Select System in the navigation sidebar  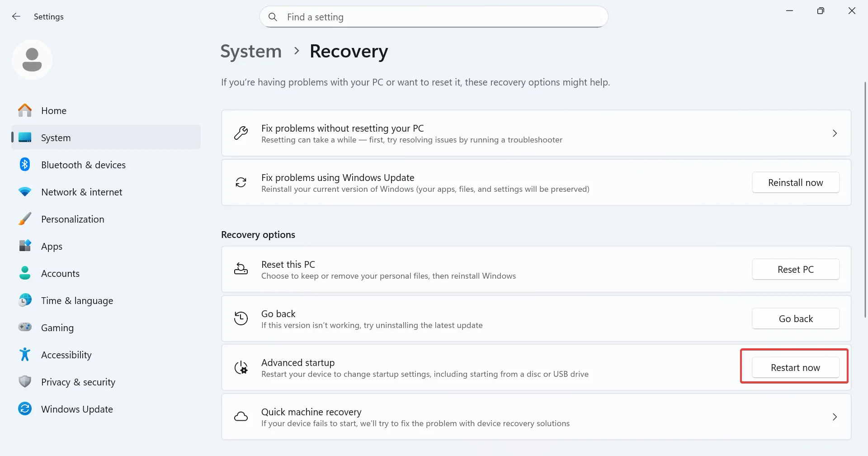56,138
